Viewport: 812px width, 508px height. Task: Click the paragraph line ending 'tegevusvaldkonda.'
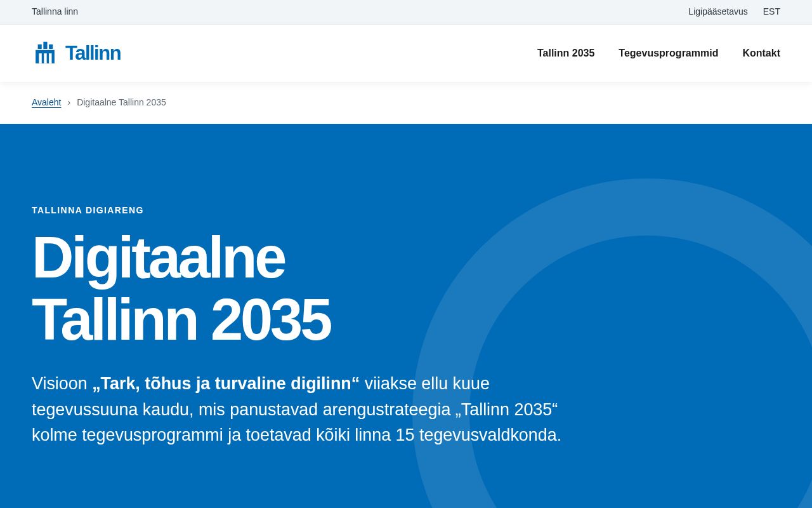(296, 435)
